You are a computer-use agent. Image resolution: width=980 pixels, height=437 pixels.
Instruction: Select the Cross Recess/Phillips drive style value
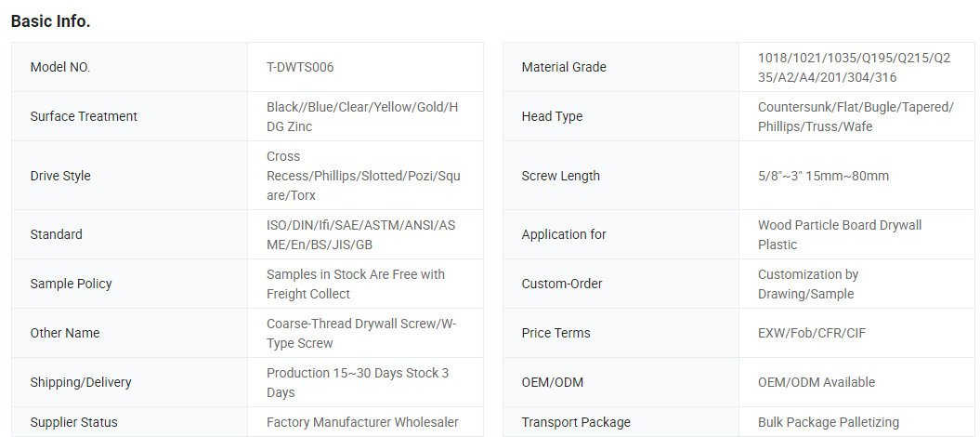click(x=363, y=176)
